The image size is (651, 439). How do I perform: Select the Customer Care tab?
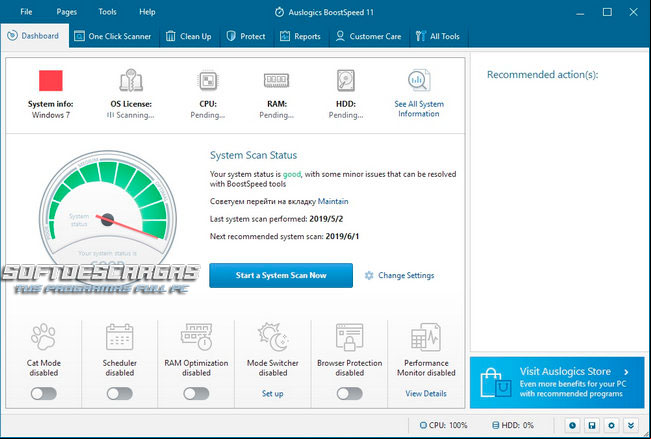[369, 37]
